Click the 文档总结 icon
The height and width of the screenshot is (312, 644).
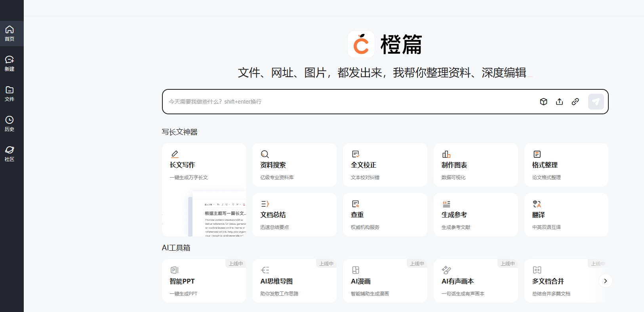tap(265, 204)
